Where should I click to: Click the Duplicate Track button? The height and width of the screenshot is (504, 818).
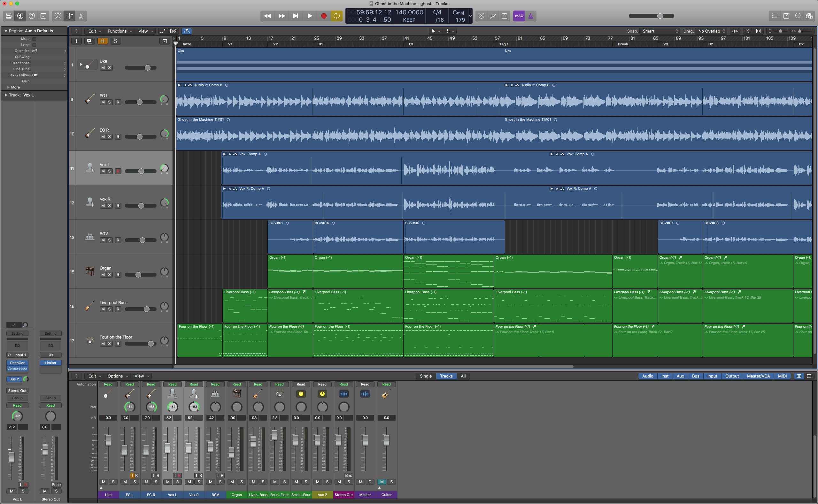tap(89, 41)
